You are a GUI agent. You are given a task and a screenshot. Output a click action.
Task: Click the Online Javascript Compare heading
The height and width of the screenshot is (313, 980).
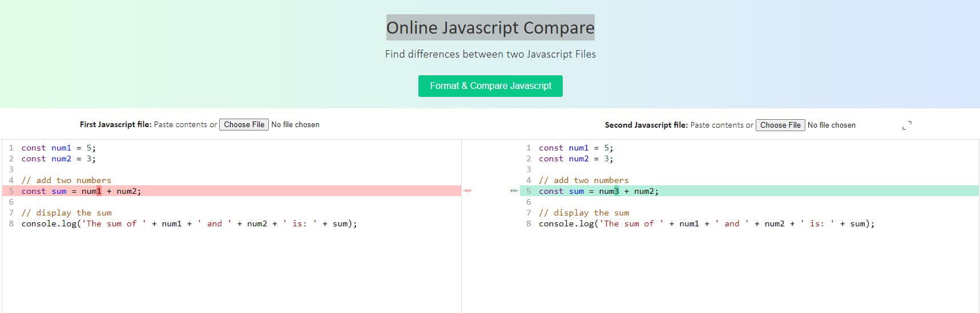pos(490,27)
